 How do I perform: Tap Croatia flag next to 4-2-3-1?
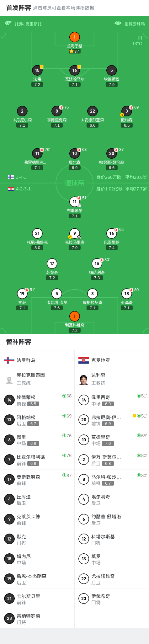tap(11, 189)
